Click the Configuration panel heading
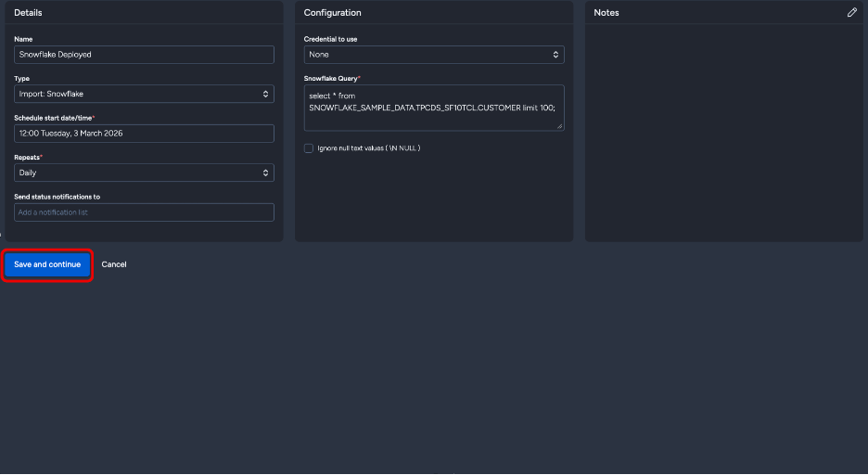This screenshot has height=475, width=868. (x=332, y=13)
